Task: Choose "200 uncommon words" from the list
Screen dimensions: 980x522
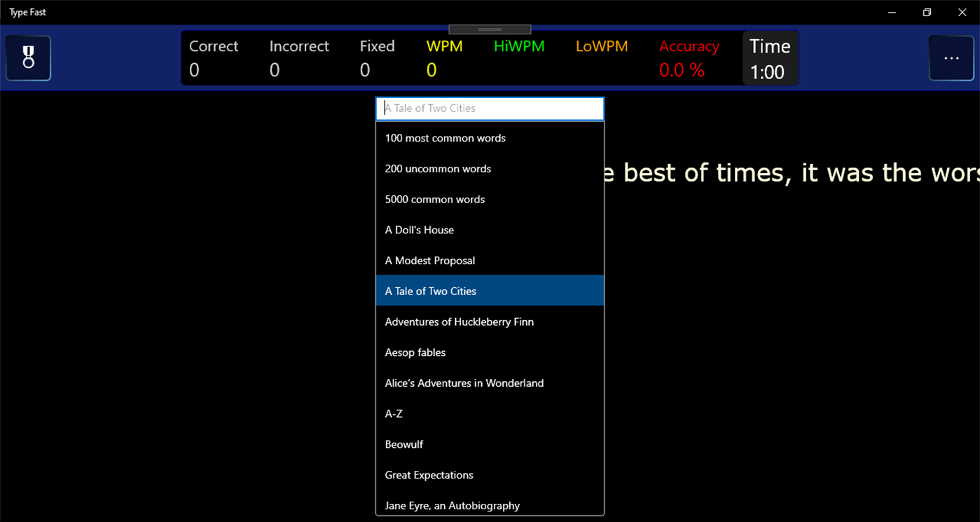Action: tap(438, 169)
